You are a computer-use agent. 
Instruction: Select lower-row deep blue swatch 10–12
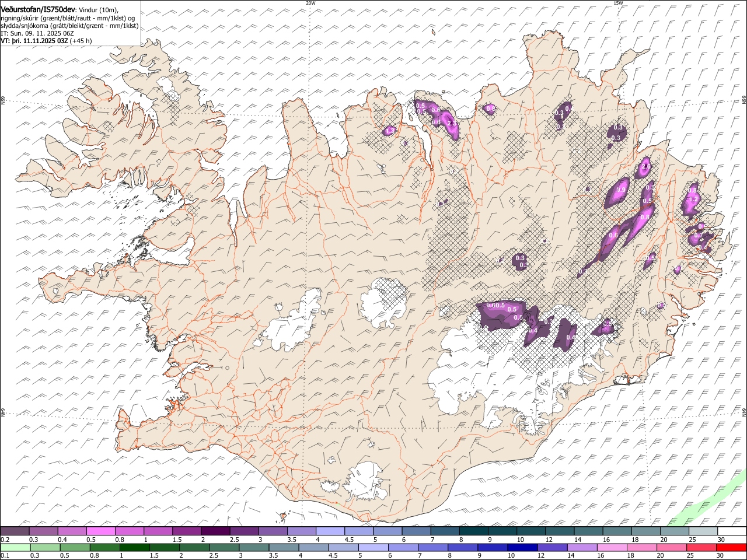[x=522, y=548]
